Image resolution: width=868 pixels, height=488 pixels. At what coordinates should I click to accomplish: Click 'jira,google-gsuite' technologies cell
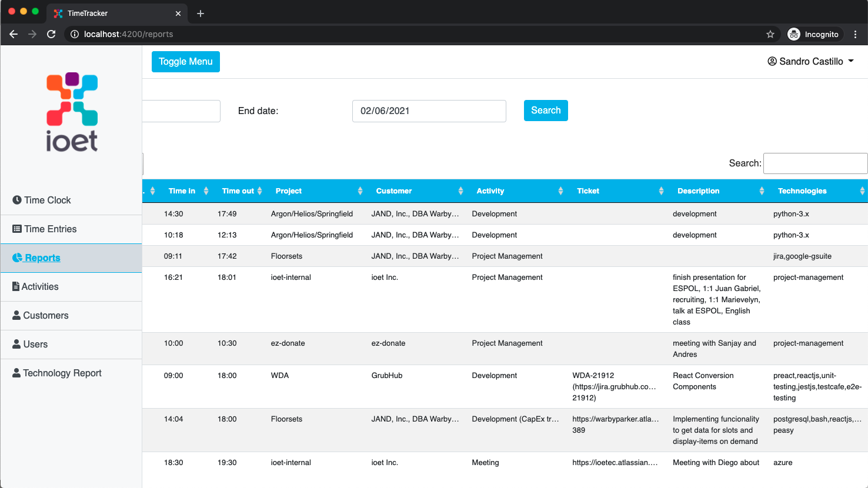803,256
